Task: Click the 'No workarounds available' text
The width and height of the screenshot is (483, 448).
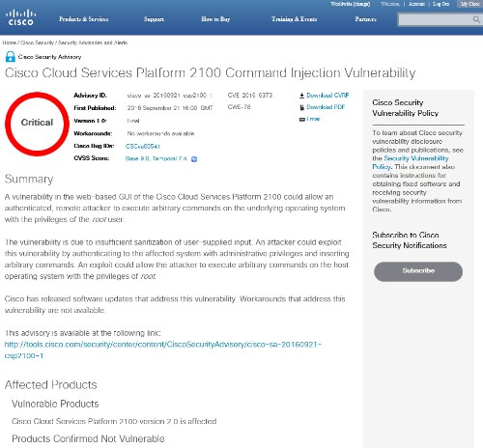Action: tap(160, 133)
